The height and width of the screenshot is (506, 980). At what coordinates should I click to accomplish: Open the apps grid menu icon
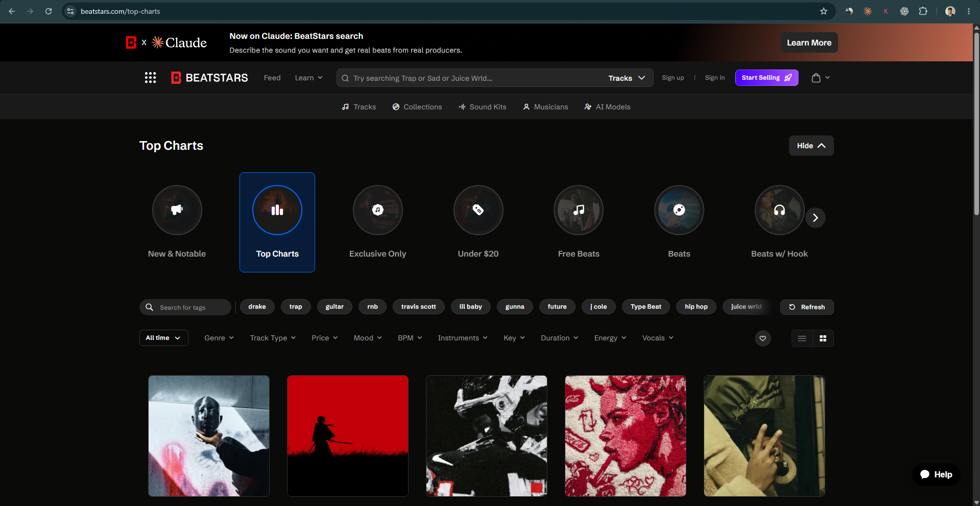point(150,78)
